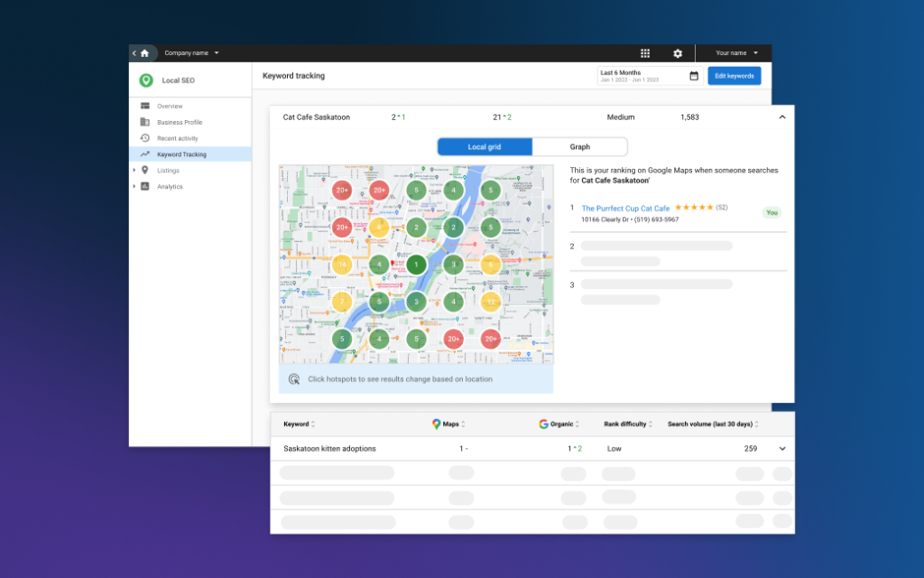Click the Medium rank difficulty value
Viewport: 924px width, 578px height.
pos(621,117)
